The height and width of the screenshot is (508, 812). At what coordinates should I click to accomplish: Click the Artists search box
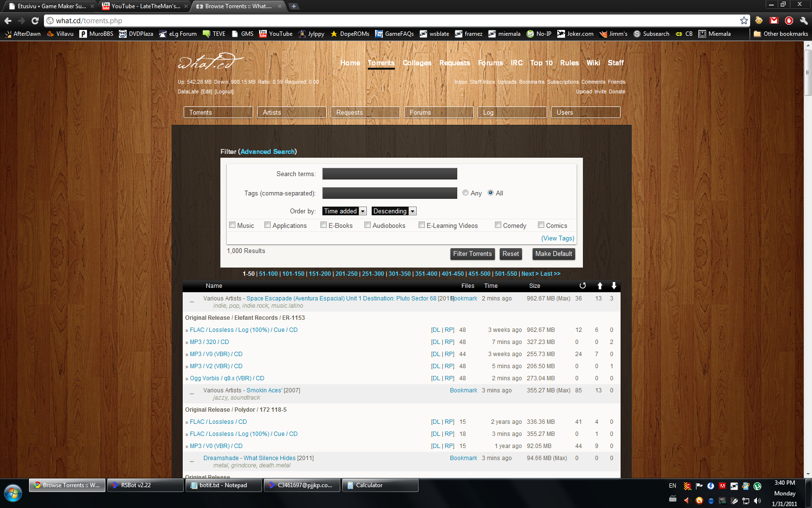292,112
